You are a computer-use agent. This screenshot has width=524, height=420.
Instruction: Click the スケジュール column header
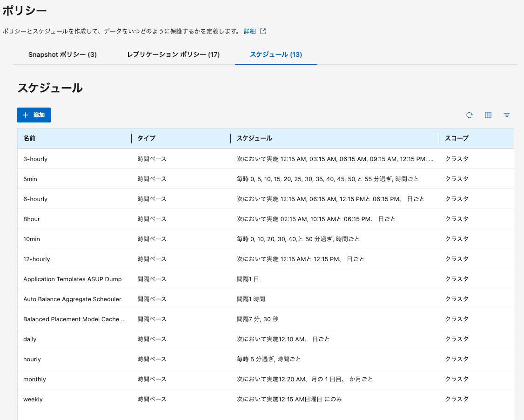coord(254,138)
